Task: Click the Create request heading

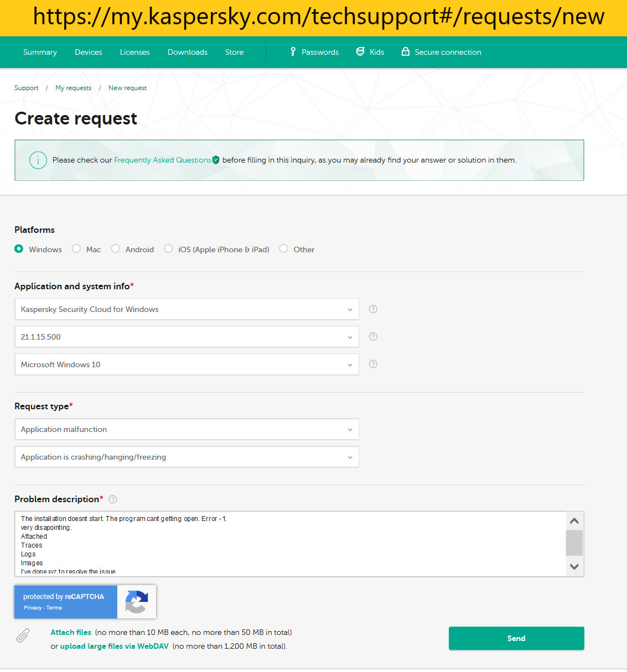Action: (x=76, y=118)
